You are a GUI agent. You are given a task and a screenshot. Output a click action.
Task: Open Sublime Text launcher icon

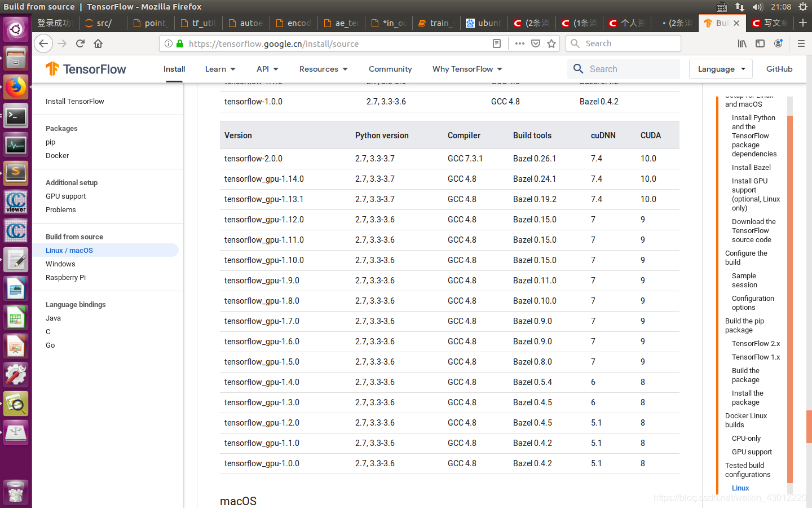pyautogui.click(x=16, y=174)
